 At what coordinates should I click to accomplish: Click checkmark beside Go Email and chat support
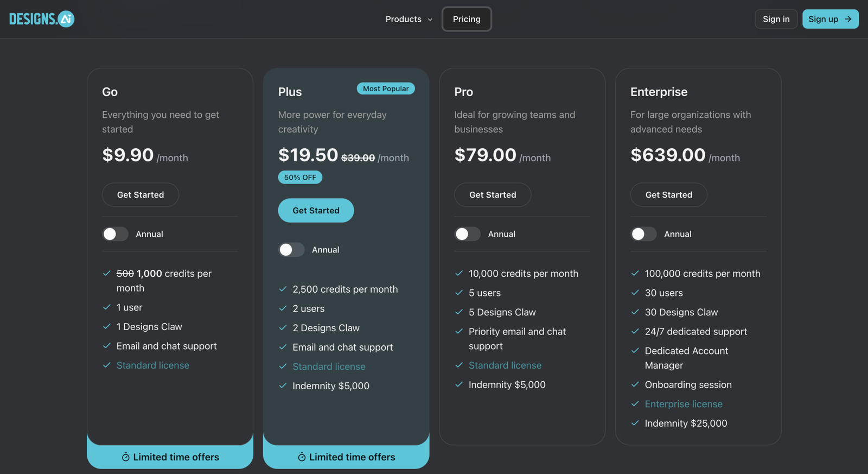tap(107, 346)
